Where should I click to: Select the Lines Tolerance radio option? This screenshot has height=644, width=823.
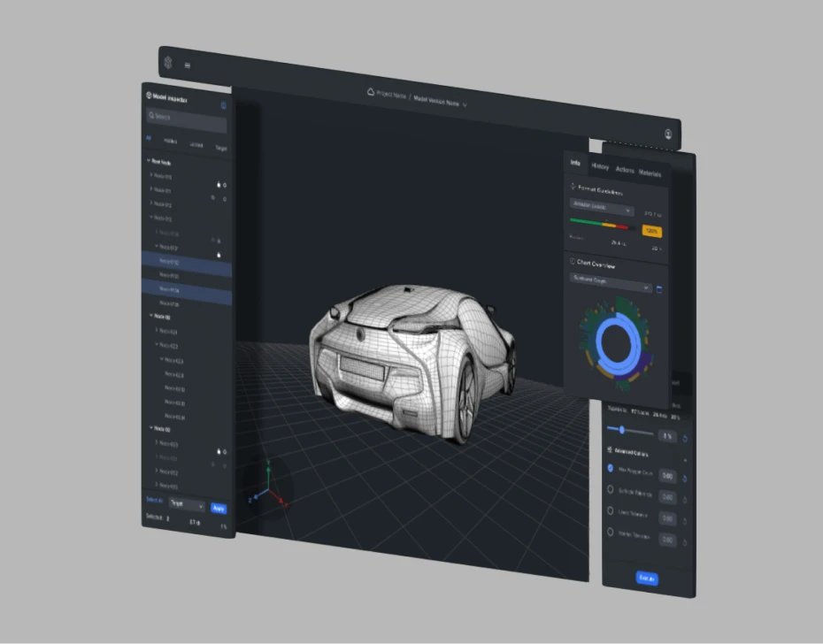pyautogui.click(x=610, y=510)
